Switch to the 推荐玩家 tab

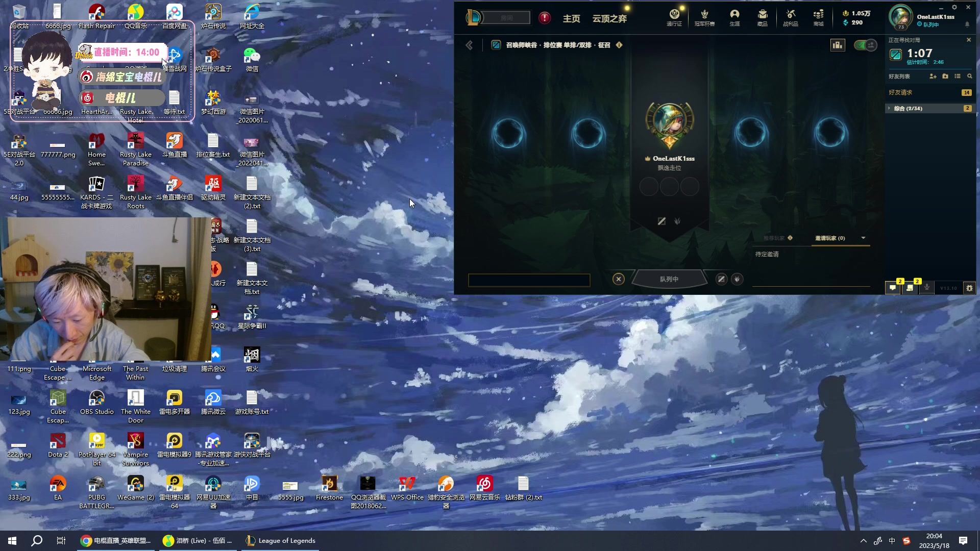tap(774, 238)
